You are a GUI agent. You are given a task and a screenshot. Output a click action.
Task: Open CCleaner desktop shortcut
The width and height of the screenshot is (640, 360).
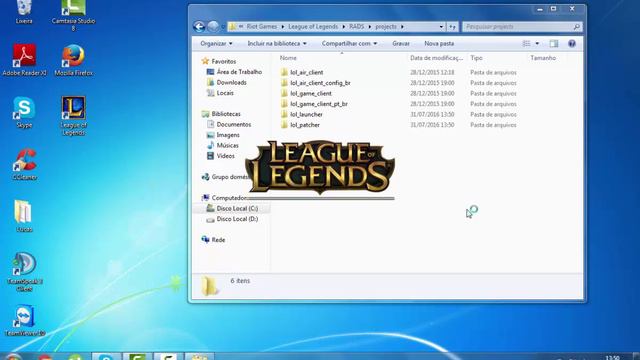click(x=24, y=164)
